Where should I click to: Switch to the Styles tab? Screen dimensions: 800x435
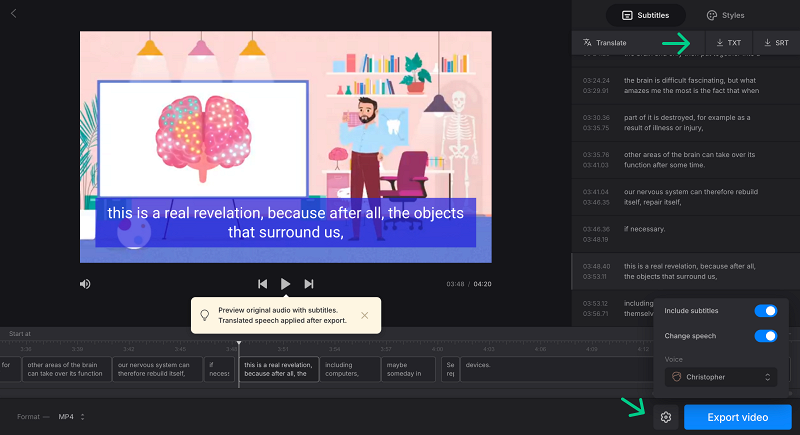point(726,15)
